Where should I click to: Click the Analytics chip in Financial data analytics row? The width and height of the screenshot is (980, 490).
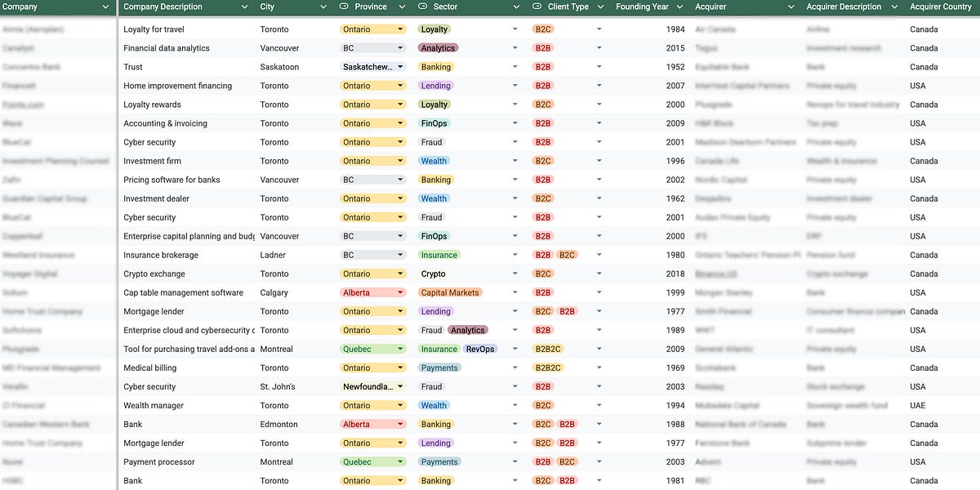(438, 48)
